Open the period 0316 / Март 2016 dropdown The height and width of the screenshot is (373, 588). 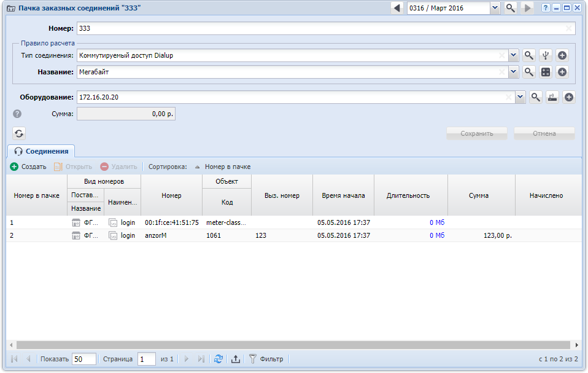coord(495,8)
